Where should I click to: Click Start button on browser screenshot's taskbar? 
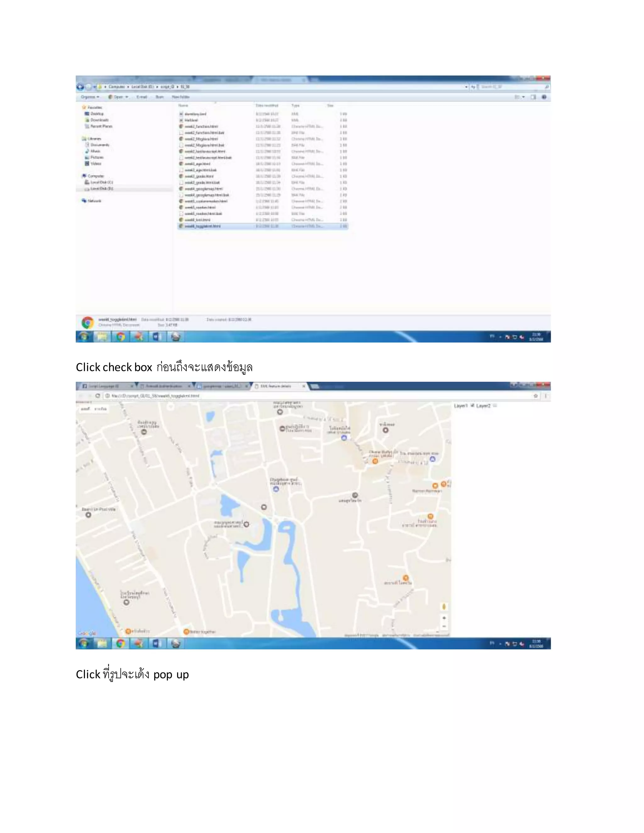tap(84, 643)
